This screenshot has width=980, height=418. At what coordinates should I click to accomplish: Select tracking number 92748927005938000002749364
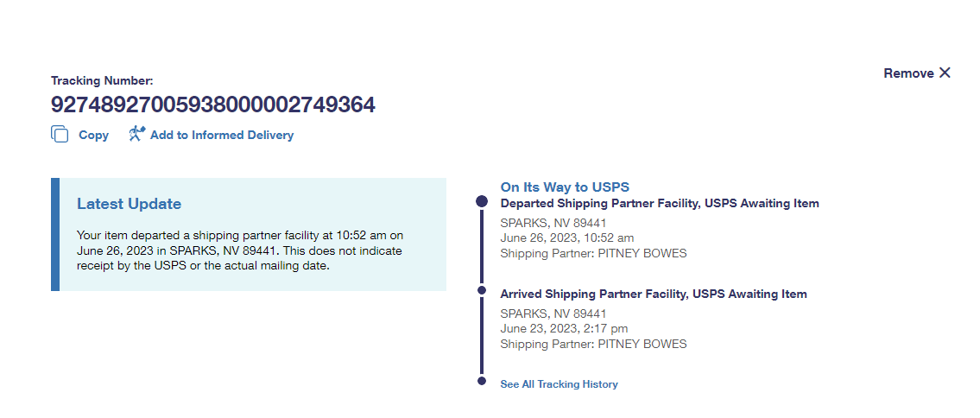click(x=212, y=105)
